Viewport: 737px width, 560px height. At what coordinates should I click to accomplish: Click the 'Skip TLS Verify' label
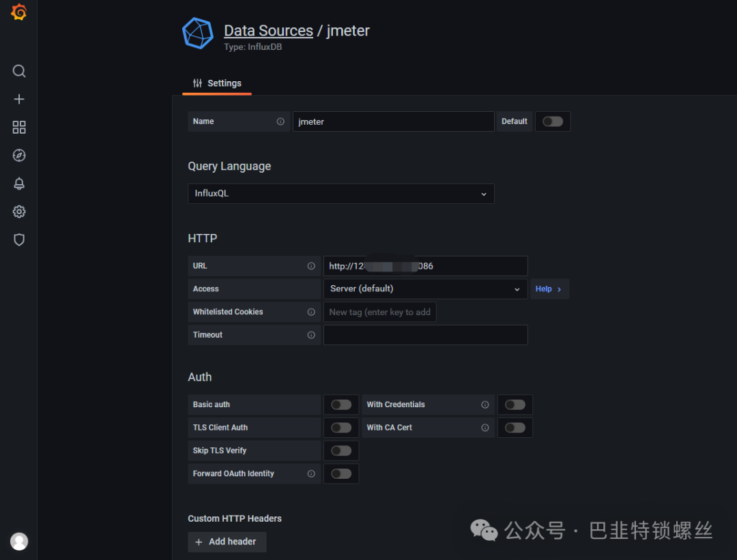[x=220, y=451]
